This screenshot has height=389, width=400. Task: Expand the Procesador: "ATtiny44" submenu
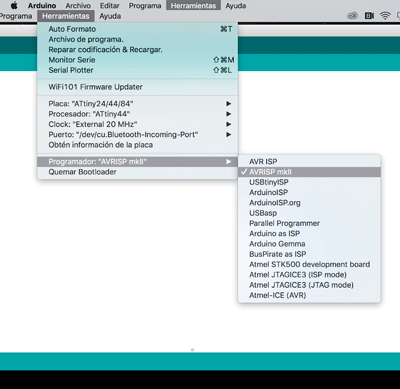click(x=138, y=114)
